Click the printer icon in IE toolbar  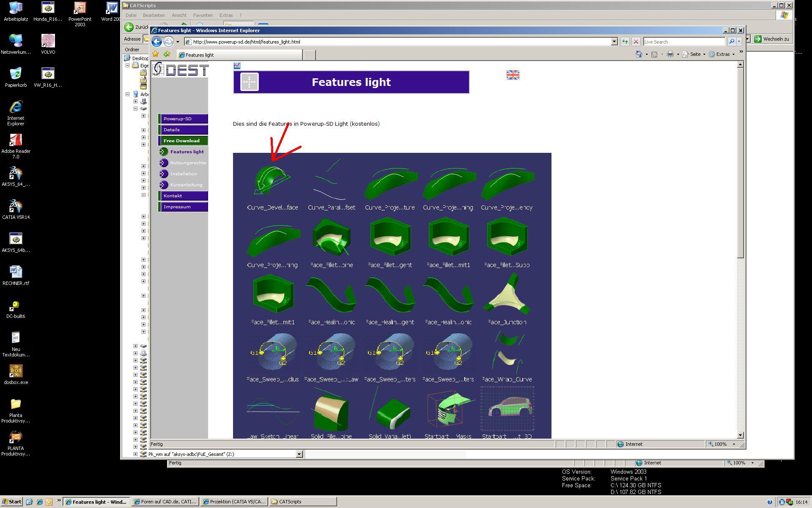click(670, 54)
